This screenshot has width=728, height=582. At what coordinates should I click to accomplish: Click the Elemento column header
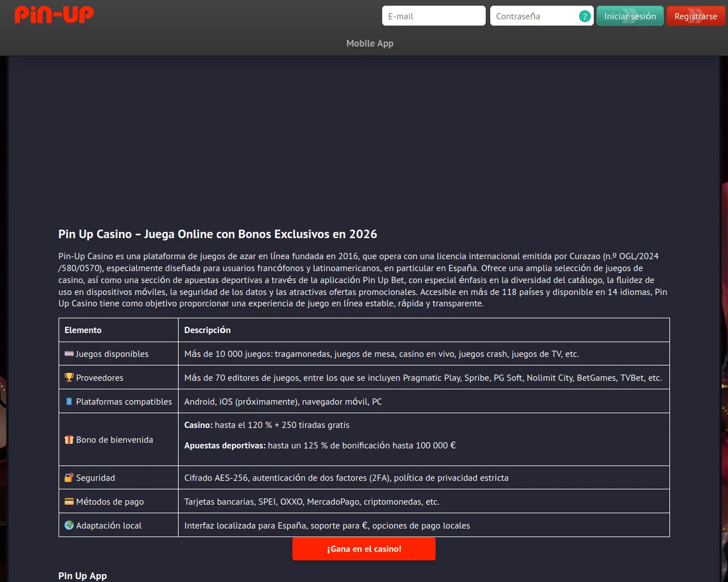[83, 330]
